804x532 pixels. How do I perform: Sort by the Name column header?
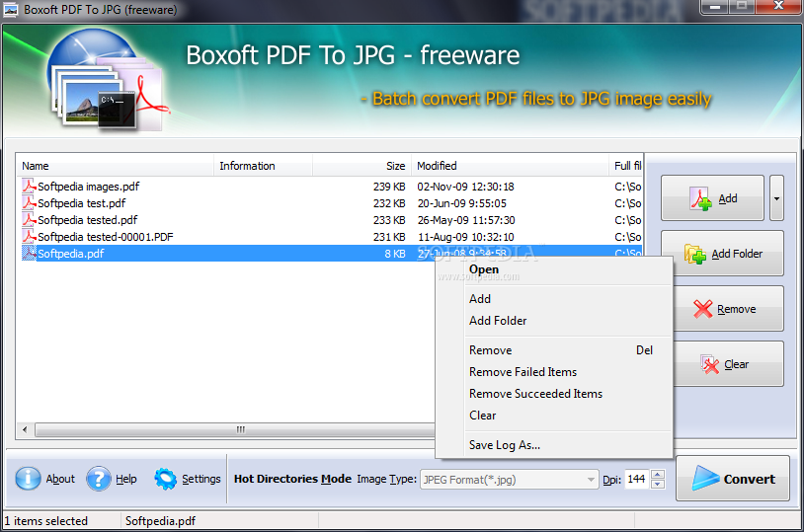[115, 166]
